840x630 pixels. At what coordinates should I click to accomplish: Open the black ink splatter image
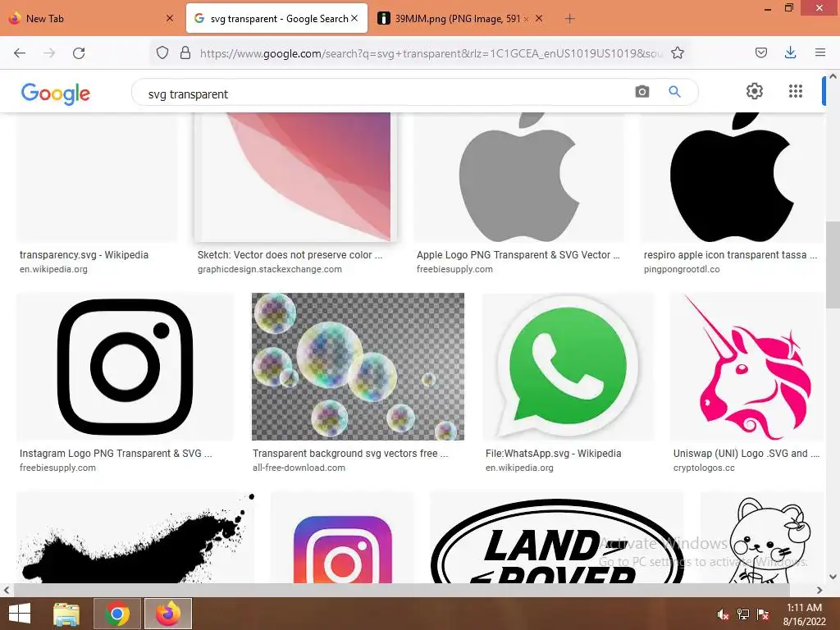click(x=135, y=537)
